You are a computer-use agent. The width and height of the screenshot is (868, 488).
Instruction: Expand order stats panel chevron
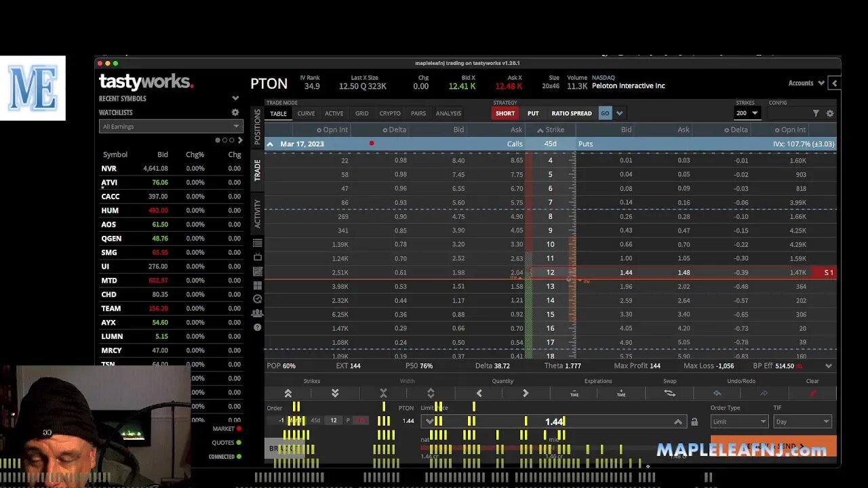pyautogui.click(x=829, y=366)
